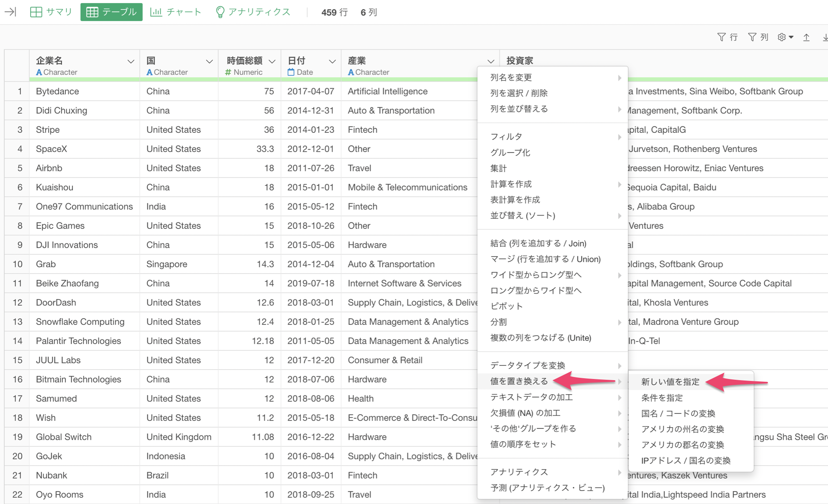The width and height of the screenshot is (828, 504).
Task: Click the 2017-04-07 date cell
Action: pos(311,91)
